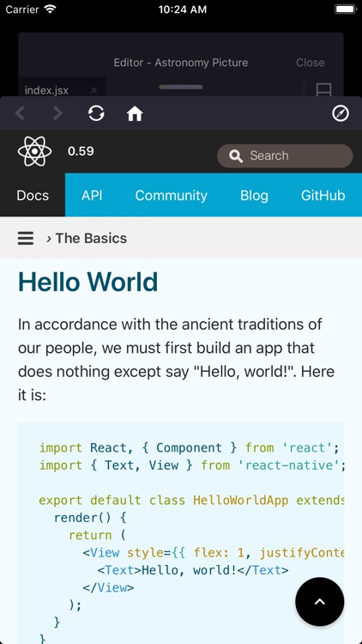Reload the documentation page
The image size is (362, 644).
pos(96,113)
